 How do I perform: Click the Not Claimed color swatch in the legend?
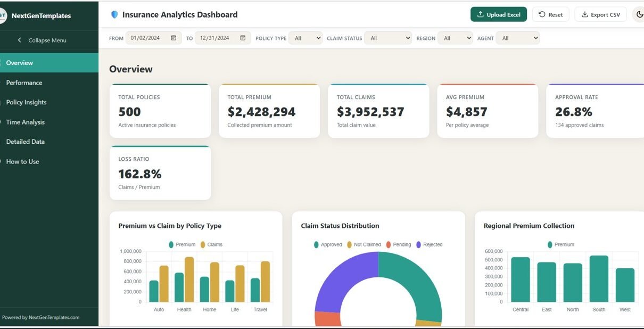click(x=350, y=245)
